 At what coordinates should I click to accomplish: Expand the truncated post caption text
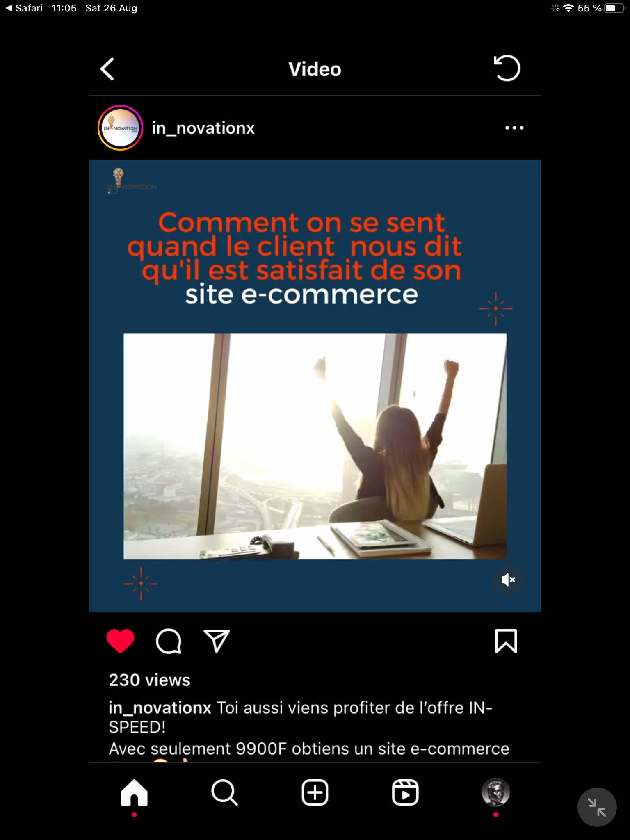click(x=309, y=728)
